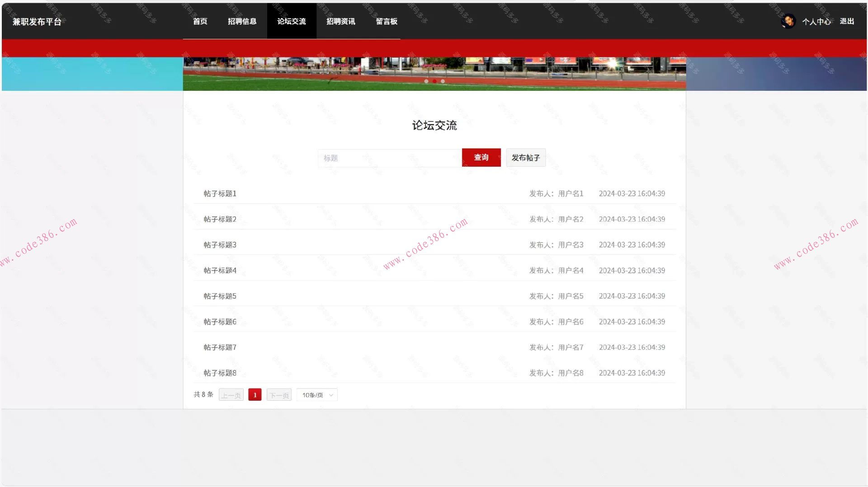
Task: Open the 招聘资讯 menu item
Action: [x=341, y=21]
